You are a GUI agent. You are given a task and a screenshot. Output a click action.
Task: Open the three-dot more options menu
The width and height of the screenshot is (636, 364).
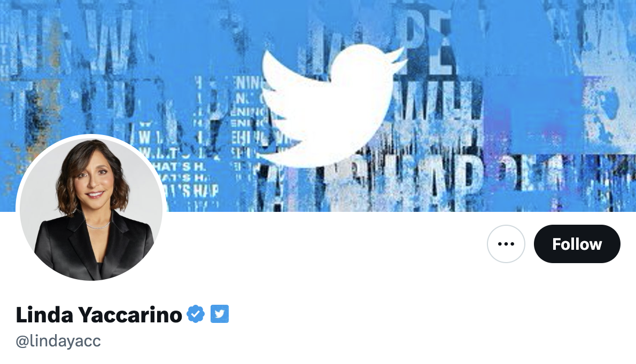[506, 244]
